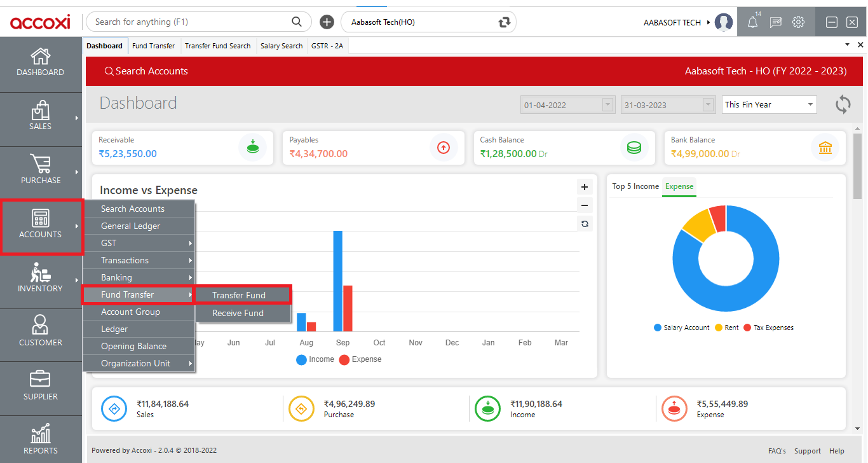Open the Support link
The height and width of the screenshot is (463, 868).
808,451
